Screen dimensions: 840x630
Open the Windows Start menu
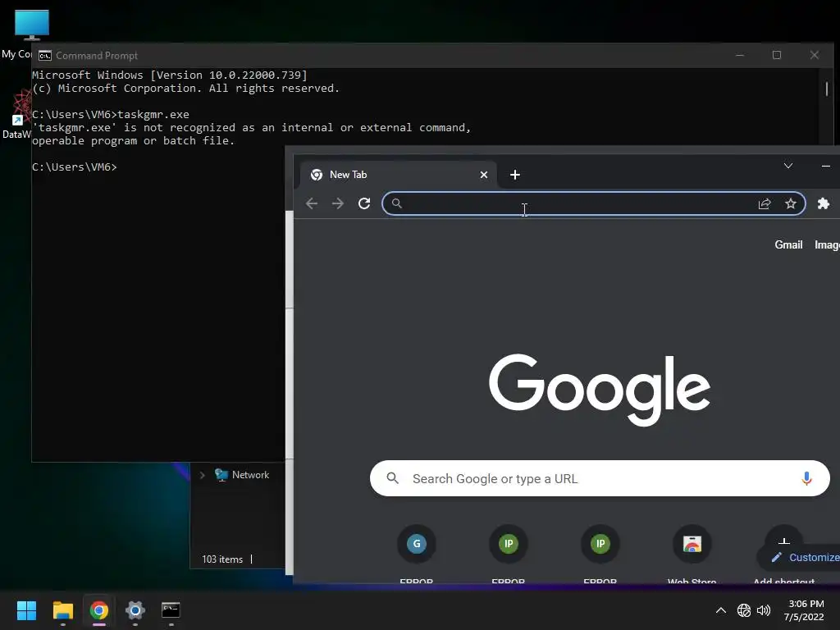tap(26, 610)
